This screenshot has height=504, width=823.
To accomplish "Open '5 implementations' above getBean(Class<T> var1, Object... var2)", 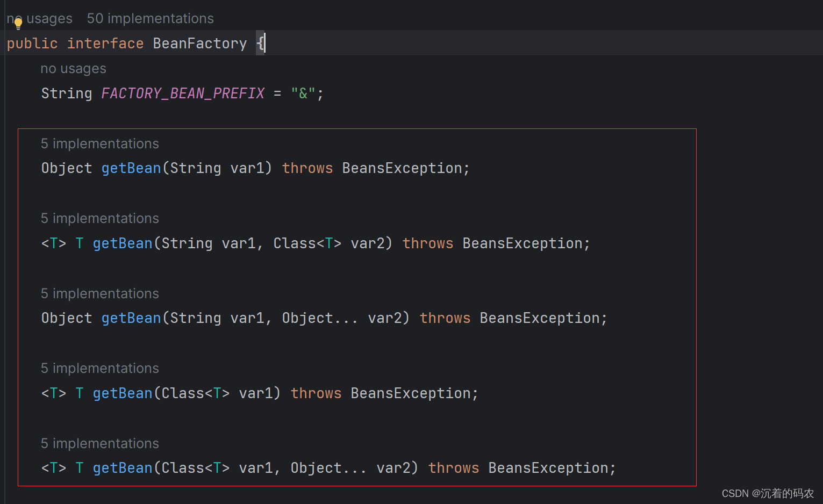I will (100, 443).
